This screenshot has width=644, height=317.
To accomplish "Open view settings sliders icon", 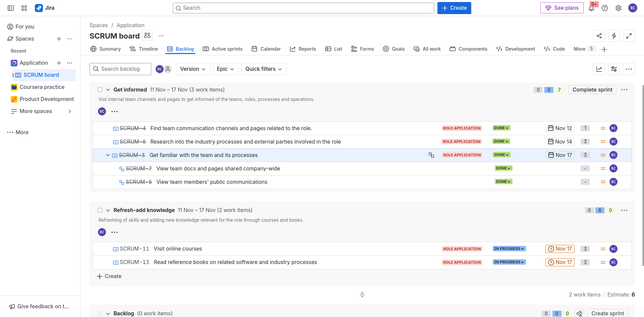I will click(x=614, y=69).
